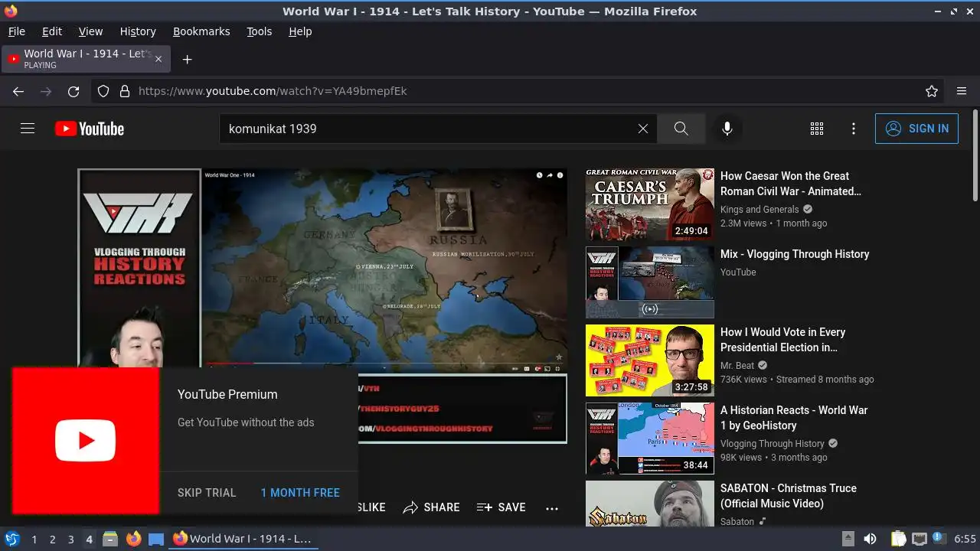Open the YouTube apps grid
The height and width of the screenshot is (551, 980).
(x=817, y=129)
